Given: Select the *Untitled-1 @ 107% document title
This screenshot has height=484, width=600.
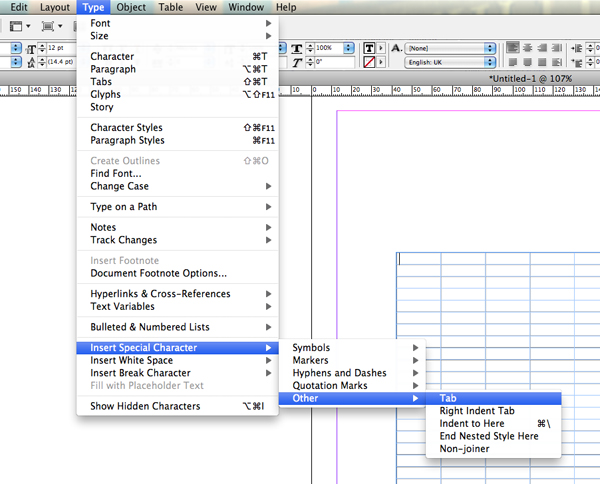Looking at the screenshot, I should (530, 79).
